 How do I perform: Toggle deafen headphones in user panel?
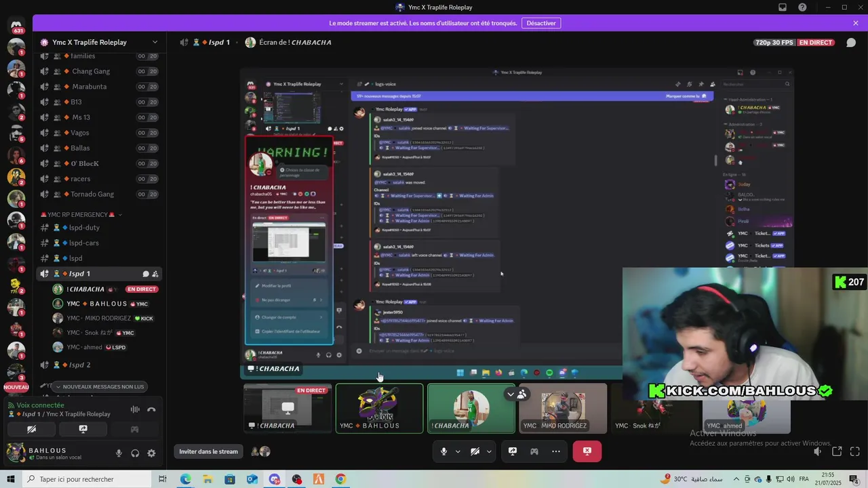coord(135,453)
